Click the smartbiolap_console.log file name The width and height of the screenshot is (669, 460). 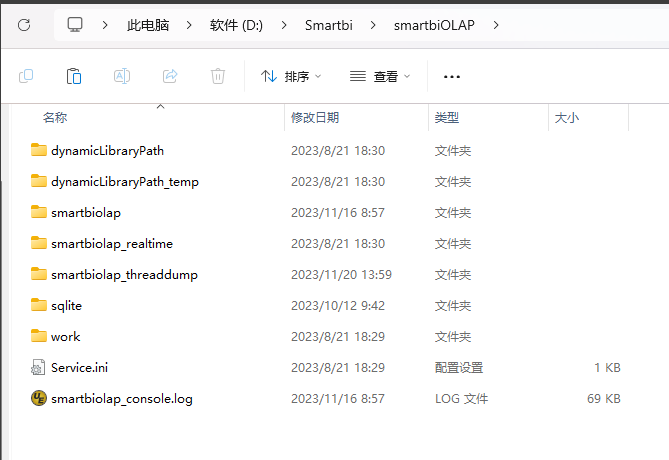tap(122, 399)
